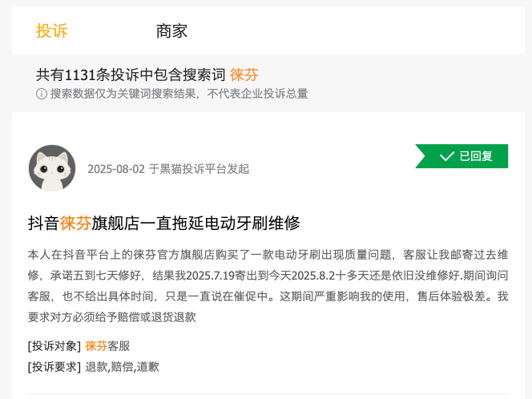Switch to the 投诉 tab
The height and width of the screenshot is (399, 532).
pyautogui.click(x=51, y=31)
